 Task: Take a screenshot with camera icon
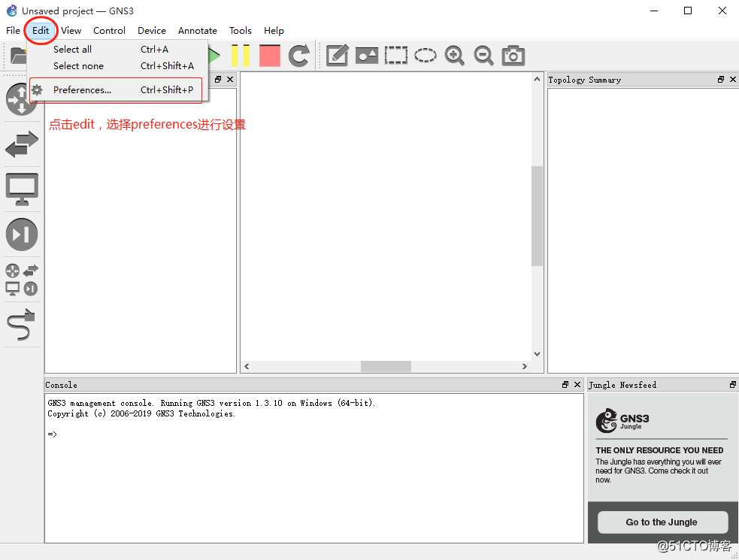point(513,56)
